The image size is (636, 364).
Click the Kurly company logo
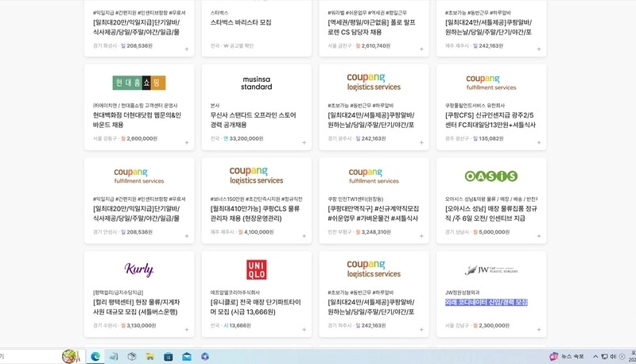pos(139,269)
